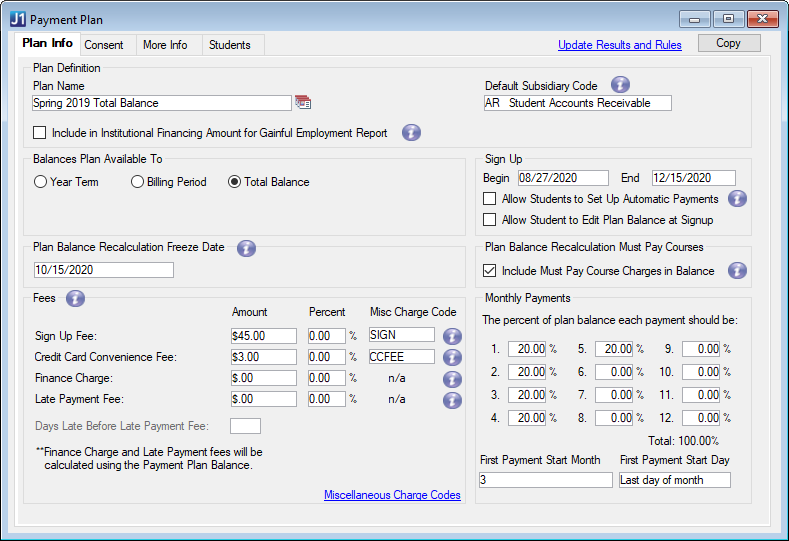
Task: Uncheck Include Must Pay Course Charges in Balance
Action: click(490, 270)
